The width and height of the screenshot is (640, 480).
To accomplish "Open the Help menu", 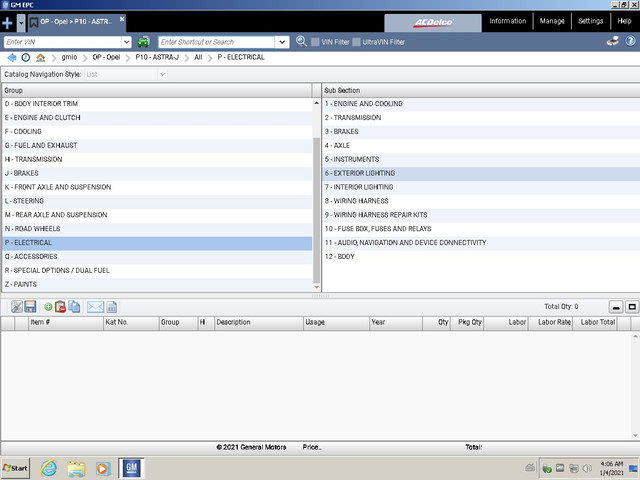I will (624, 21).
